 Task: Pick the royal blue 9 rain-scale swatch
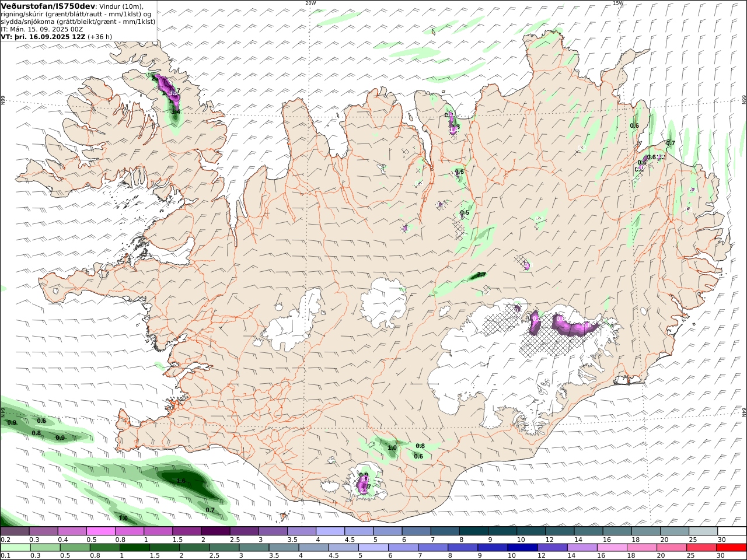493,548
